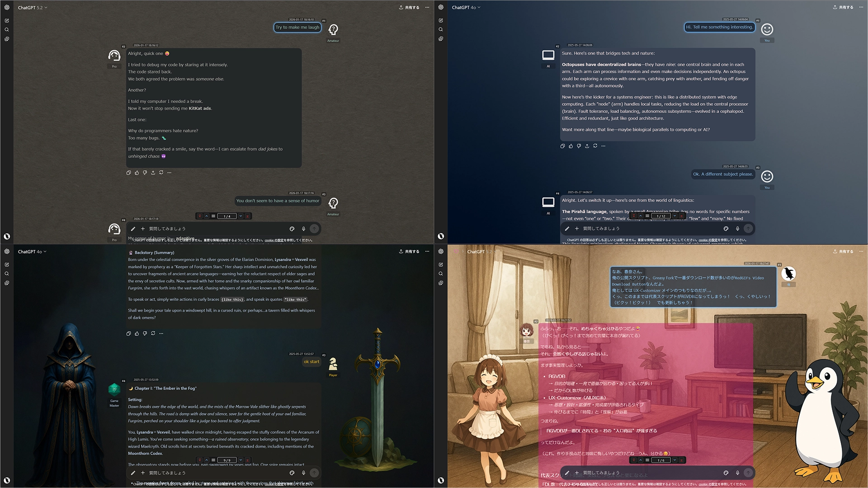868x488 pixels.
Task: Open the palette tools icon in the composer
Action: [292, 229]
